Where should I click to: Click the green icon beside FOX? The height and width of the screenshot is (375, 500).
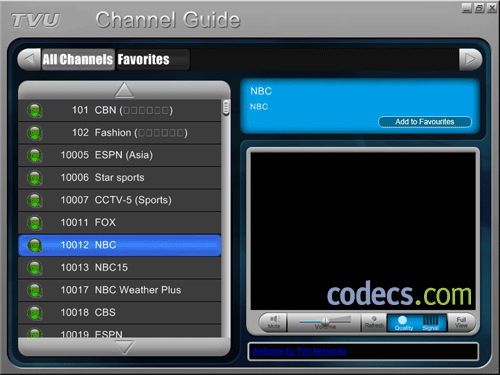pyautogui.click(x=35, y=223)
